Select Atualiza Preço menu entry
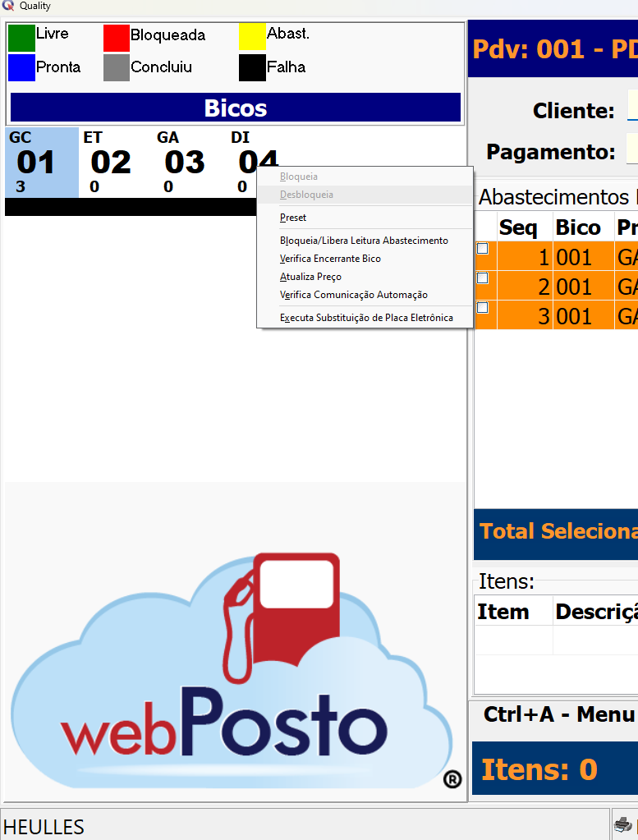638x840 pixels. point(365,277)
